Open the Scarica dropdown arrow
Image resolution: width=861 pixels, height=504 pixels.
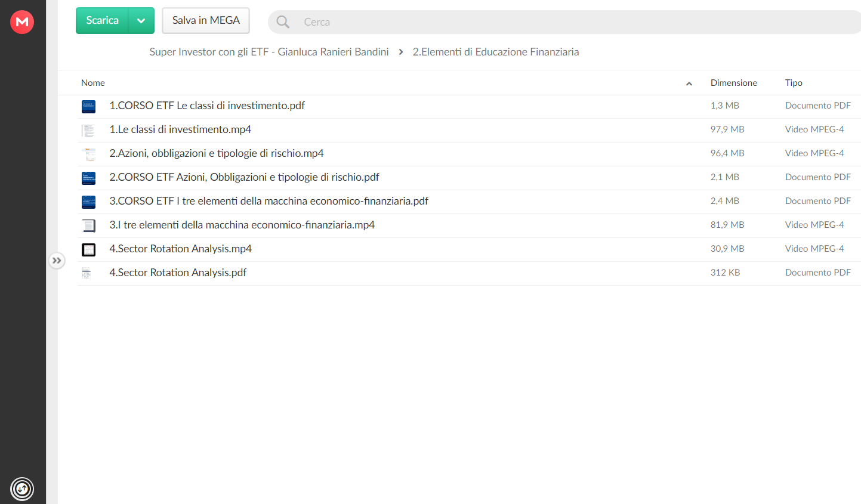pos(141,21)
